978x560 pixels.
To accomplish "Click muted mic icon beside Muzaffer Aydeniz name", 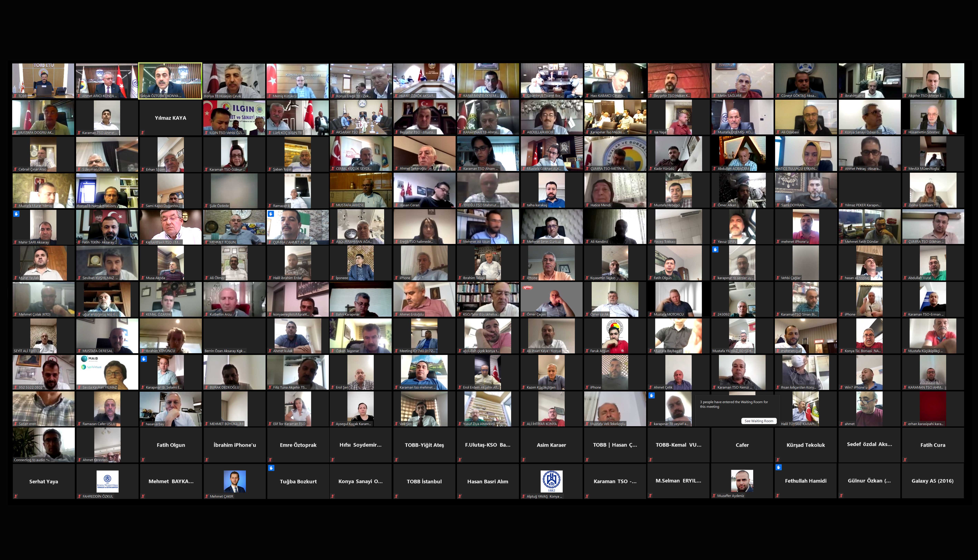I will (x=714, y=496).
